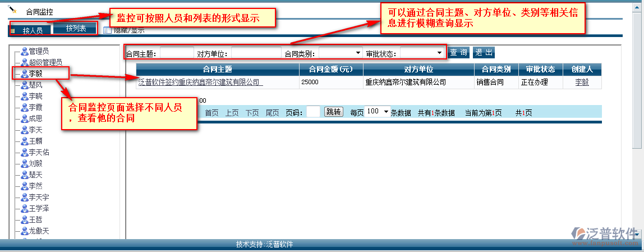Click the 隐藏/显示 panel toggle icon

tap(108, 30)
